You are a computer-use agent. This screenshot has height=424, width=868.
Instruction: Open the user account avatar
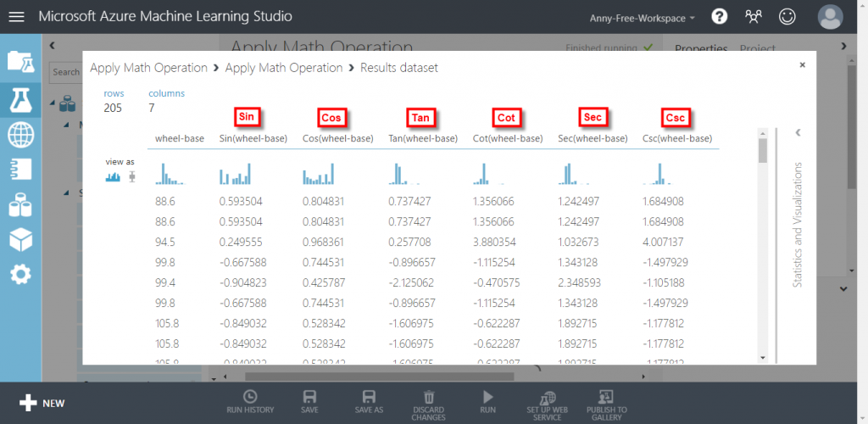pos(831,17)
